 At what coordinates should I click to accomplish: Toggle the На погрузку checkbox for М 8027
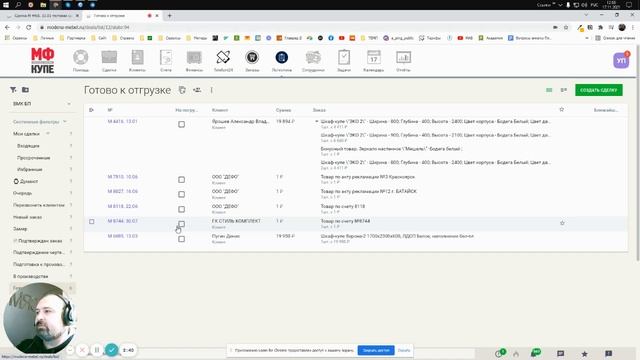click(x=181, y=194)
